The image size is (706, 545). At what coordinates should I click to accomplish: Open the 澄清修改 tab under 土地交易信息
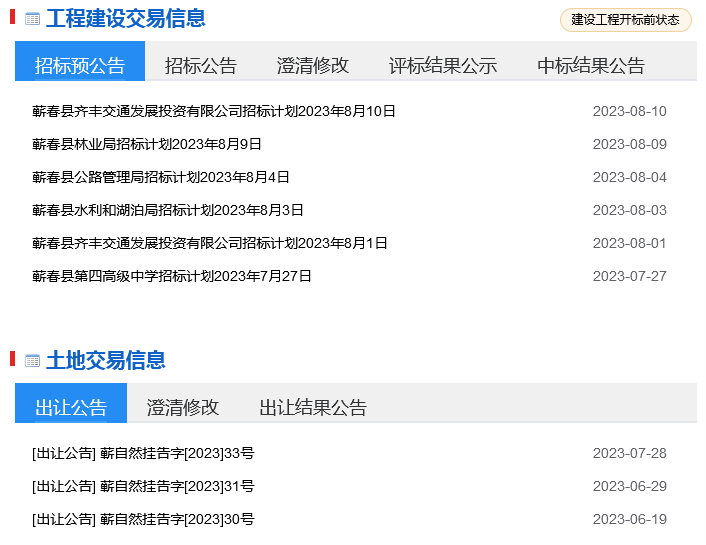(182, 408)
